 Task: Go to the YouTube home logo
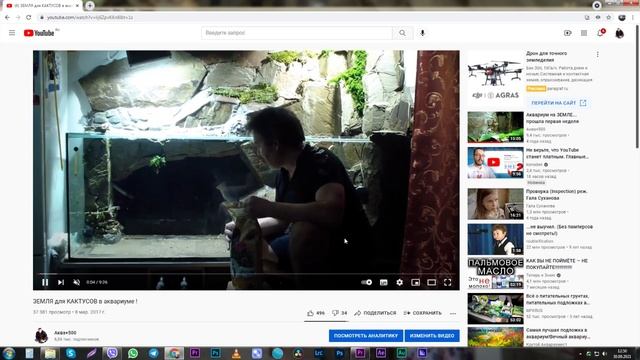pos(39,33)
